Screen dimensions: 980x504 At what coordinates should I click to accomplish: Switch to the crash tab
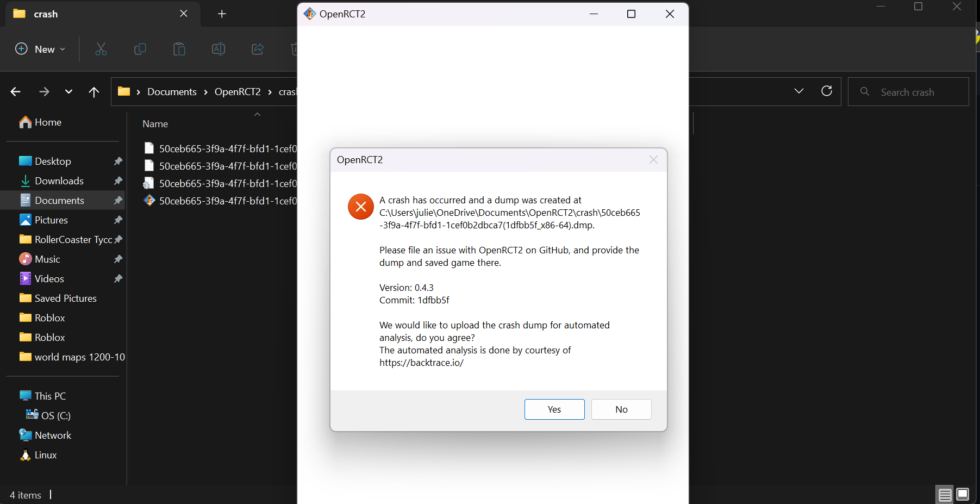(x=46, y=14)
